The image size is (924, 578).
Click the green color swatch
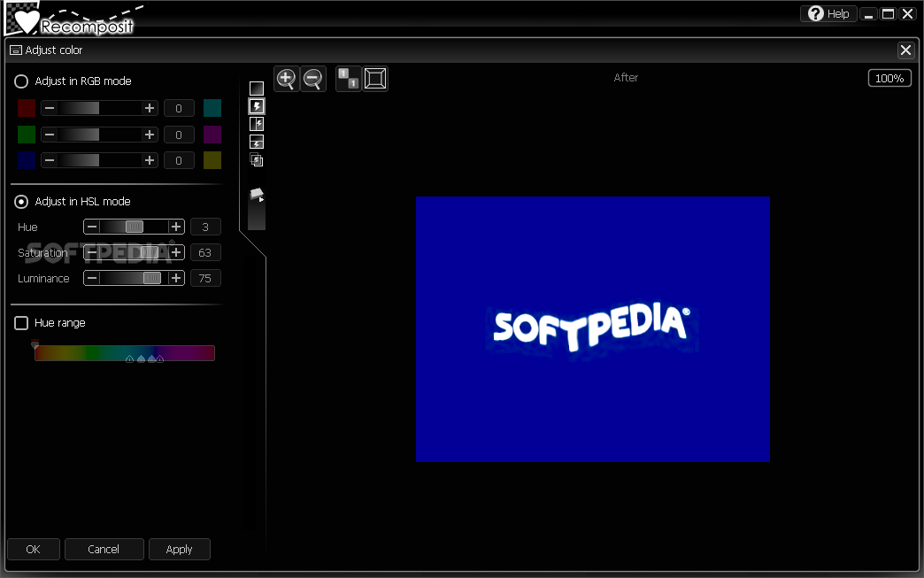[27, 135]
